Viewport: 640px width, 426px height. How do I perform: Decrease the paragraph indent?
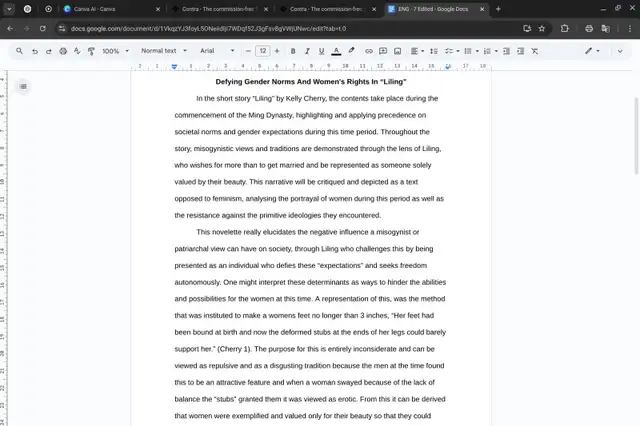[506, 51]
